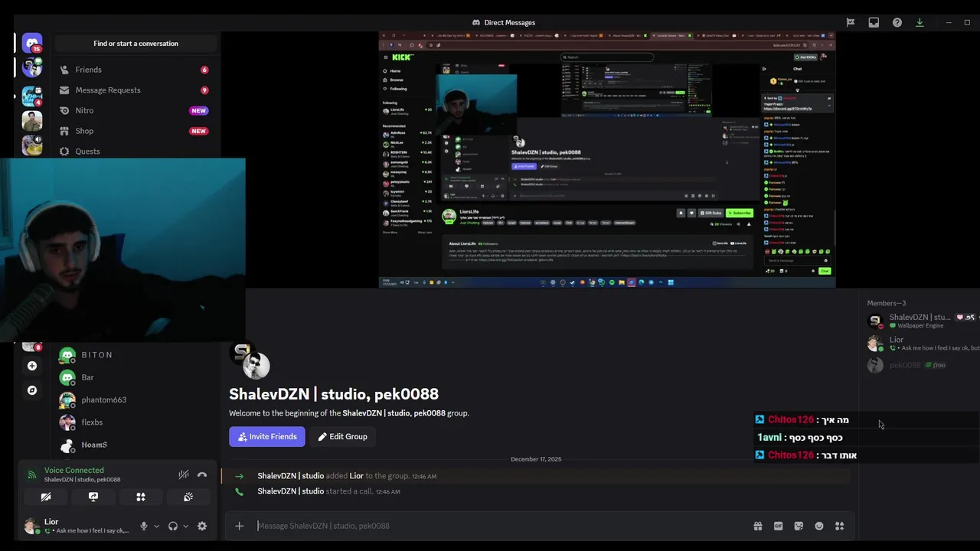
Task: Click Voice Connected status text
Action: (x=73, y=471)
